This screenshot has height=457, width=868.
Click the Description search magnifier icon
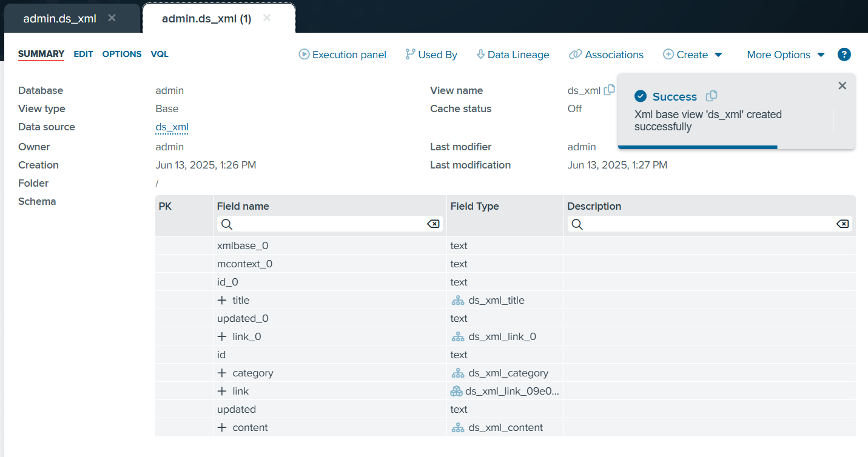(577, 224)
